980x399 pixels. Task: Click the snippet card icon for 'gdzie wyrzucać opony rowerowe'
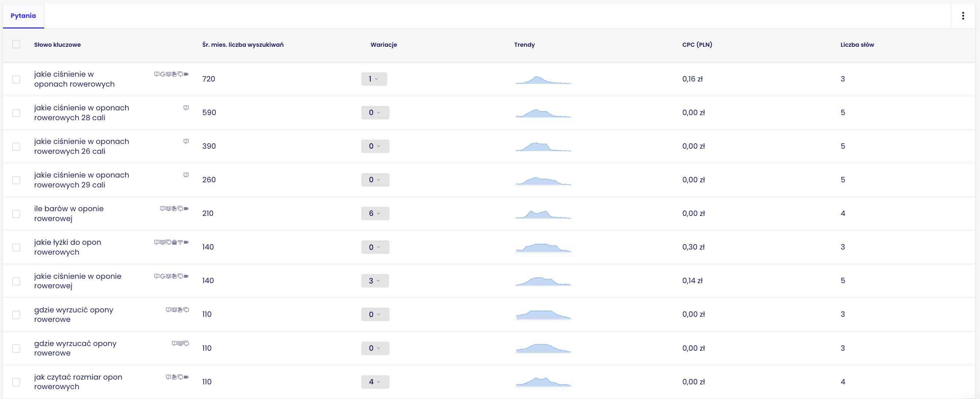tap(180, 343)
